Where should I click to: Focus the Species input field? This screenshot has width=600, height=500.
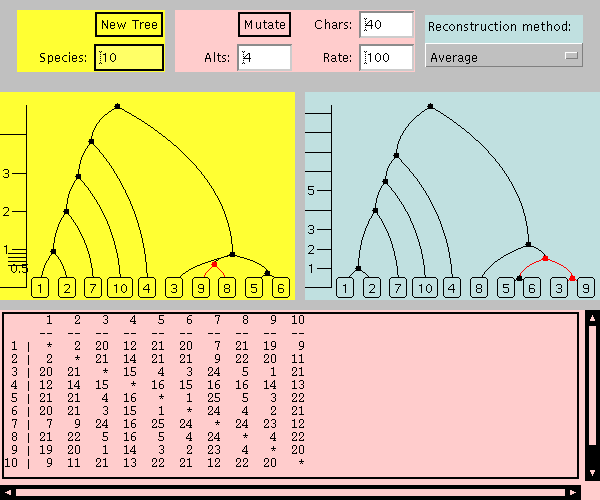(129, 58)
